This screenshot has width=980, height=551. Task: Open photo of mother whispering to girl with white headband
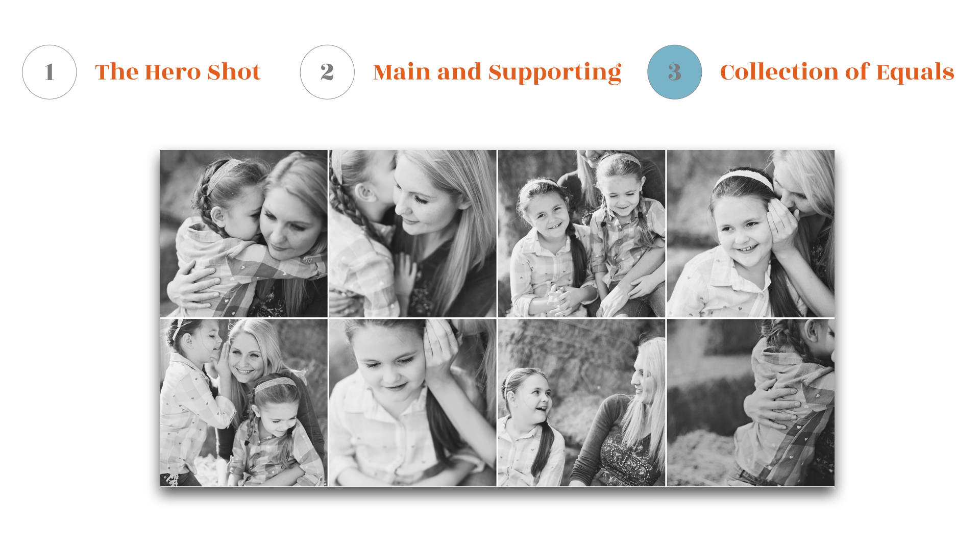click(x=750, y=234)
